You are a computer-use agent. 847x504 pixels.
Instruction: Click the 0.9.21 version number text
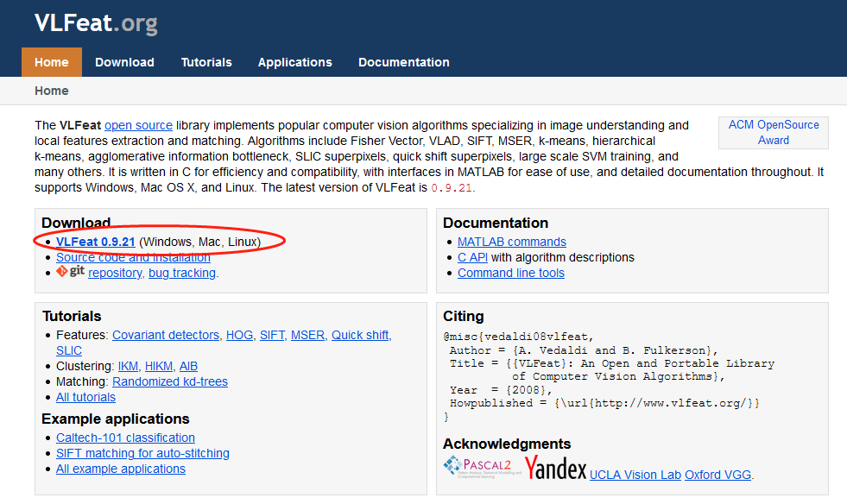coord(452,188)
